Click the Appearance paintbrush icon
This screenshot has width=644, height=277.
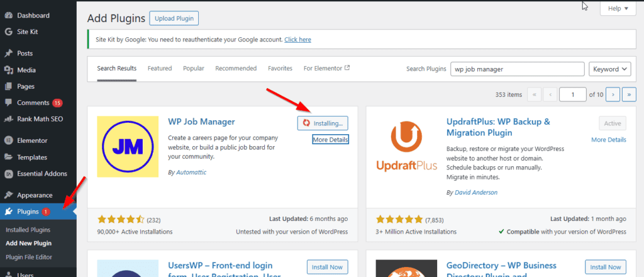(x=8, y=195)
